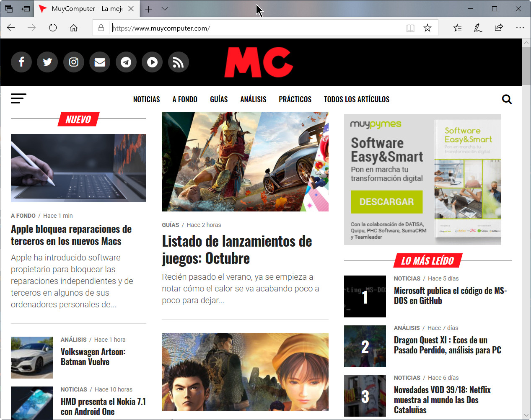Open the site search magnifier
The image size is (531, 420).
[x=507, y=99]
